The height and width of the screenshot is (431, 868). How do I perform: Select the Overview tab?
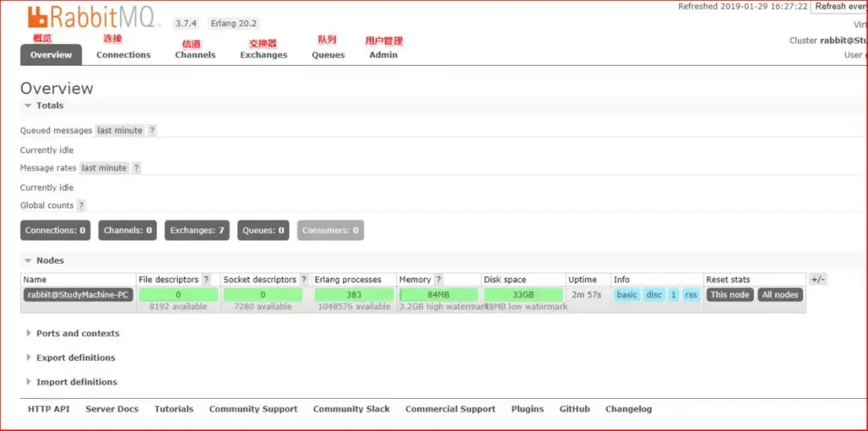pyautogui.click(x=51, y=55)
